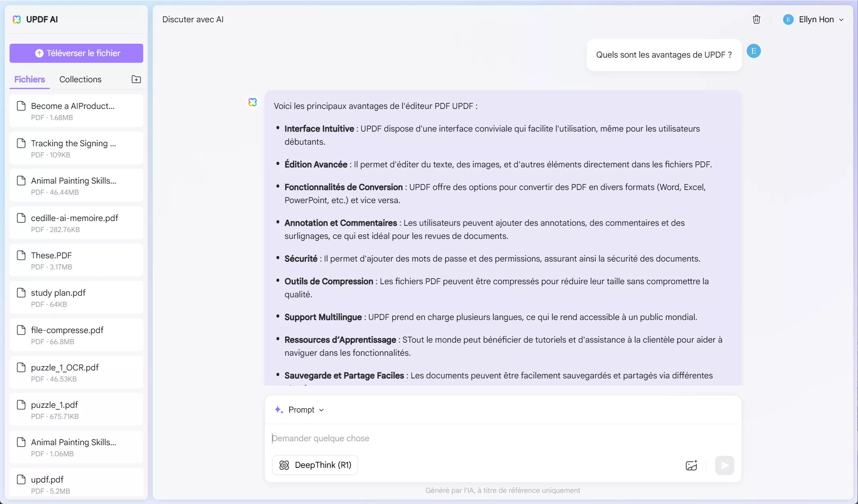Click the UPDF AI logo in the sidebar
Image resolution: width=858 pixels, height=504 pixels.
[17, 19]
